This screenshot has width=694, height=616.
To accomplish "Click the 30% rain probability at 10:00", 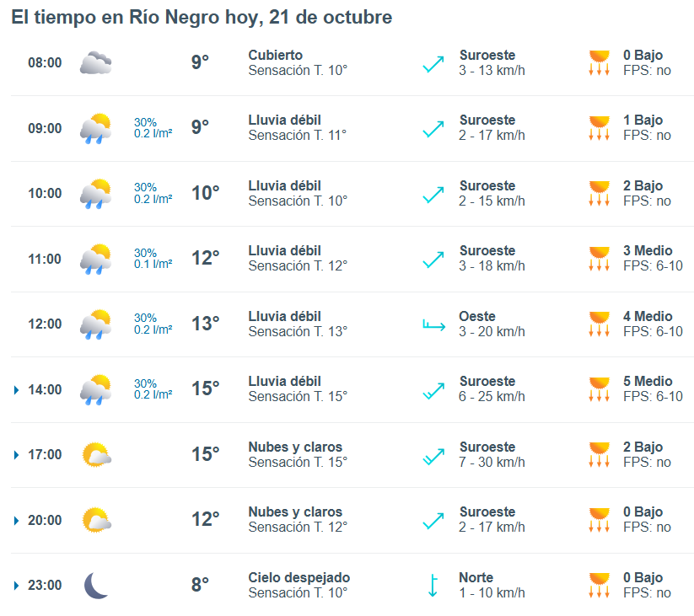I will coord(145,187).
